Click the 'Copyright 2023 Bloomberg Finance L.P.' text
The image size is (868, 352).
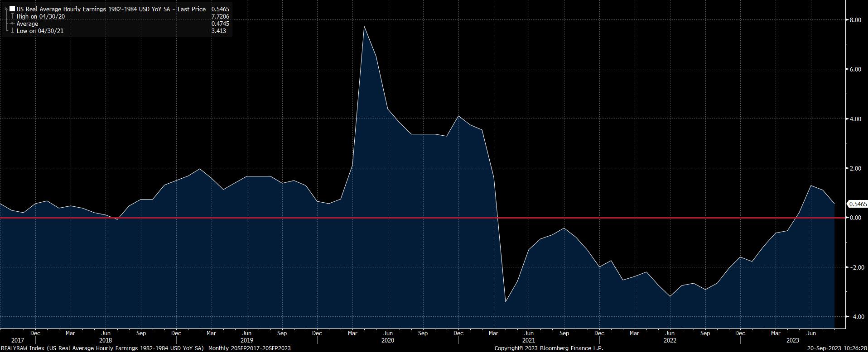pos(549,348)
